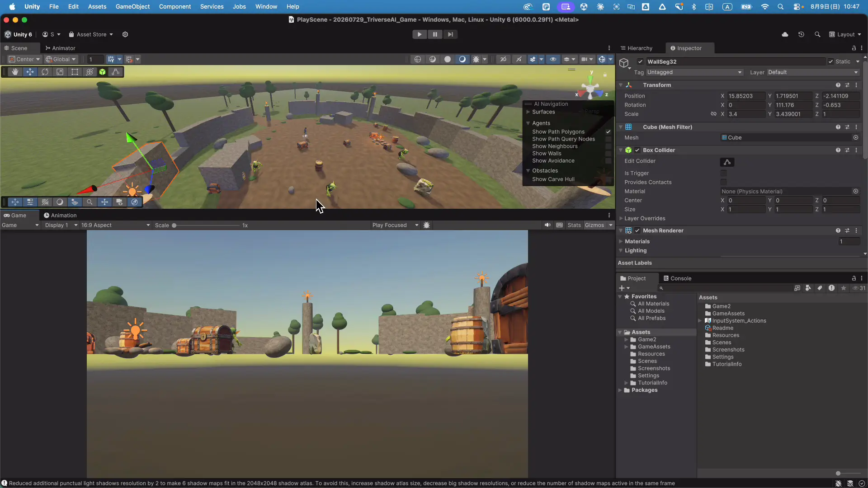Open Scene camera settings dropdown
The height and width of the screenshot is (488, 868).
pyautogui.click(x=587, y=59)
